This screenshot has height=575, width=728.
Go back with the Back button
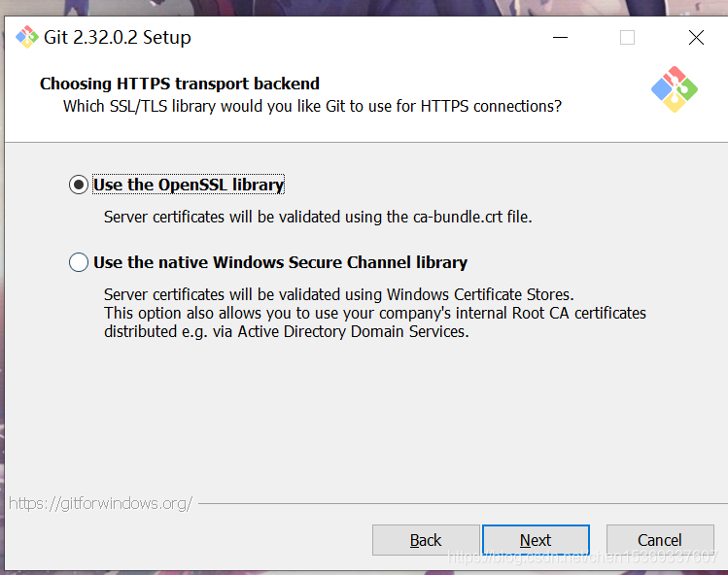(x=426, y=540)
